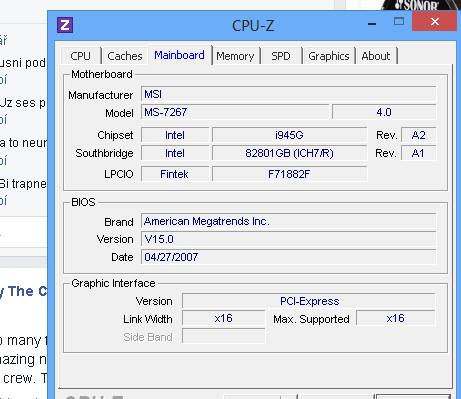Select the i945G chipset field
The width and height of the screenshot is (461, 399).
coord(289,135)
